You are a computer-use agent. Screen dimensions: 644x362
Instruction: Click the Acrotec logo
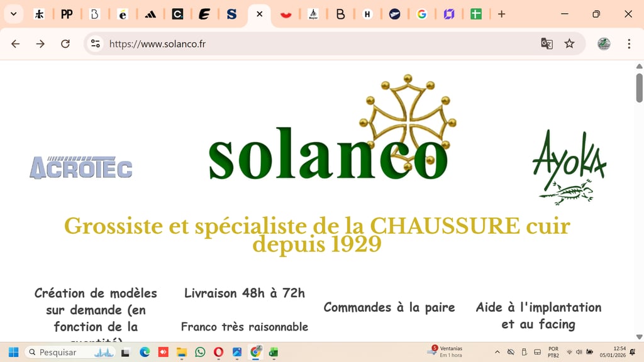coord(81,167)
